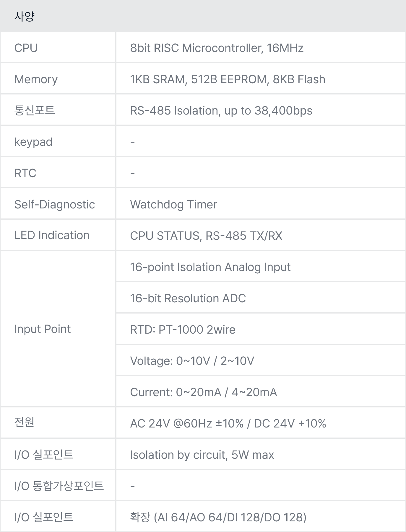The height and width of the screenshot is (532, 406).
Task: Click the Watchdog Timer value
Action: [x=173, y=204]
